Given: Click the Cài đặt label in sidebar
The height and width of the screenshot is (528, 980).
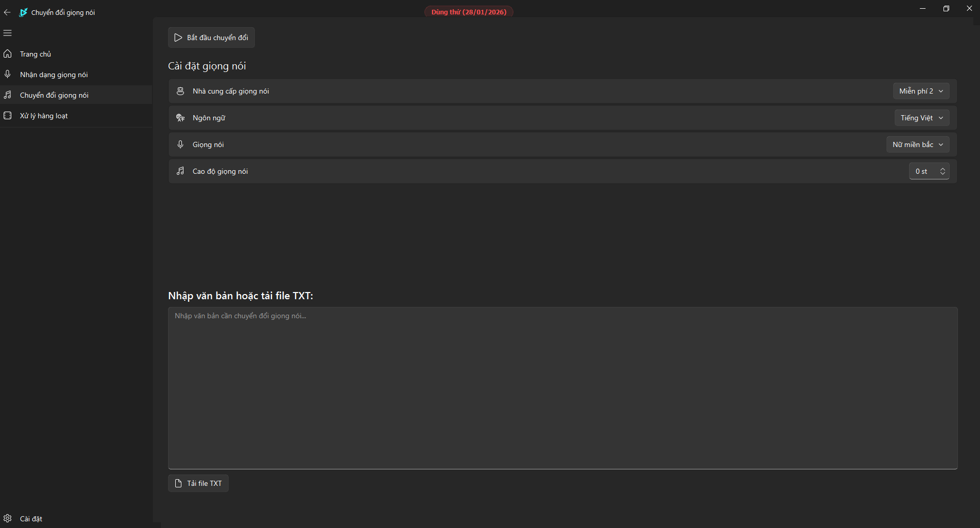Looking at the screenshot, I should point(31,519).
